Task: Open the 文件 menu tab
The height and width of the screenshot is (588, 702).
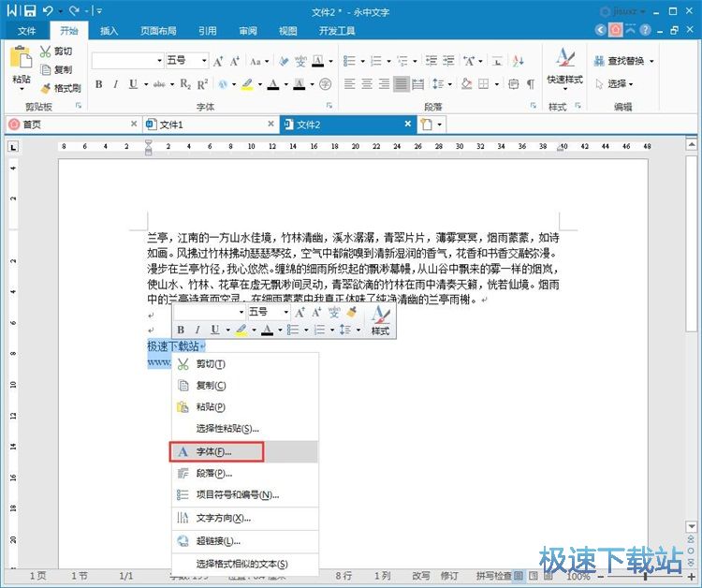Action: pos(26,31)
